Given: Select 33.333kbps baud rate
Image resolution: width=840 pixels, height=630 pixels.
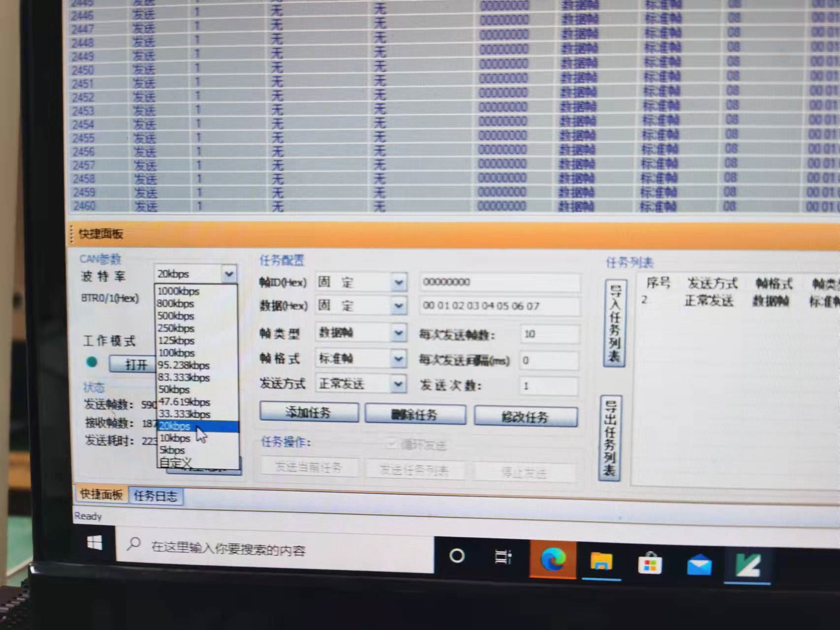Looking at the screenshot, I should (x=197, y=414).
